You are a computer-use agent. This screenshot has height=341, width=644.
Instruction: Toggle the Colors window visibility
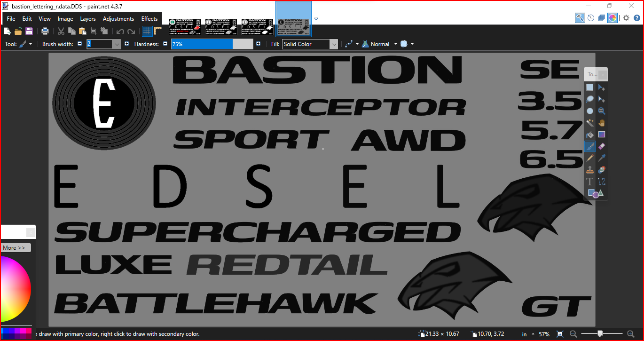[x=613, y=18]
